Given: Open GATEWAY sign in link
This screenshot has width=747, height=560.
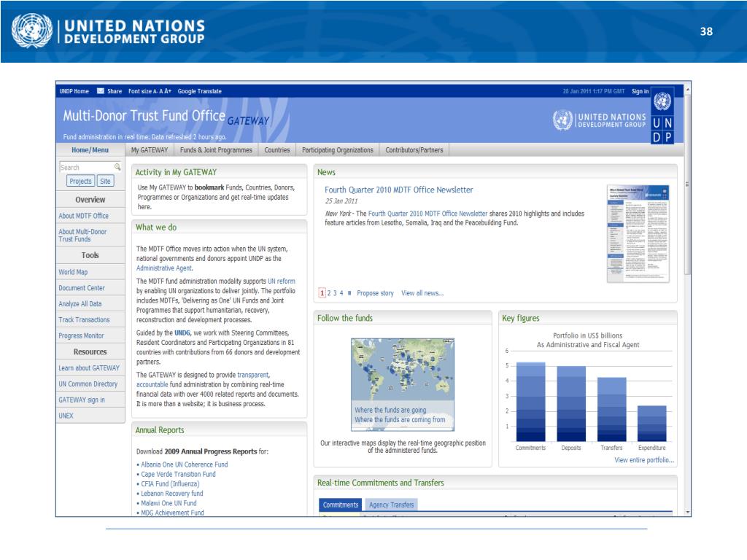Looking at the screenshot, I should (82, 400).
